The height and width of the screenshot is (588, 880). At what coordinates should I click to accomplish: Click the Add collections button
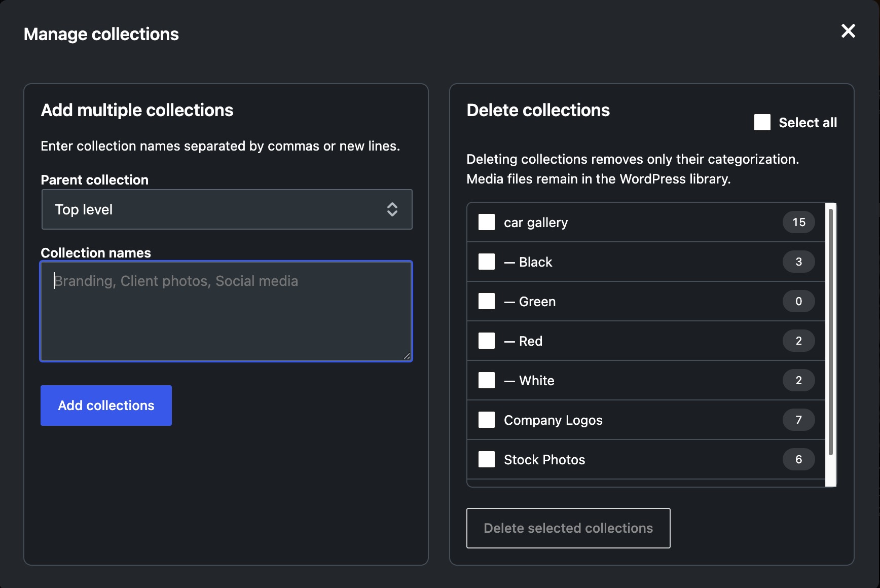tap(106, 406)
